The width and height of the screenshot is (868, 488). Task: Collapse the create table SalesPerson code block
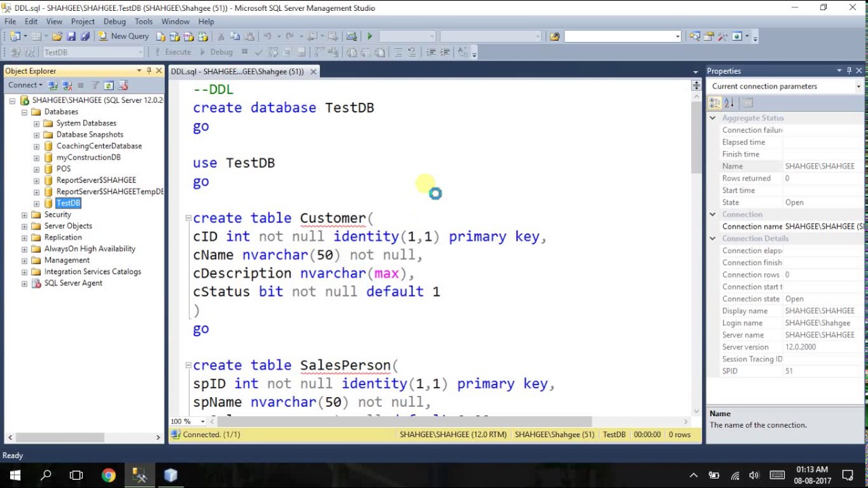click(x=188, y=365)
